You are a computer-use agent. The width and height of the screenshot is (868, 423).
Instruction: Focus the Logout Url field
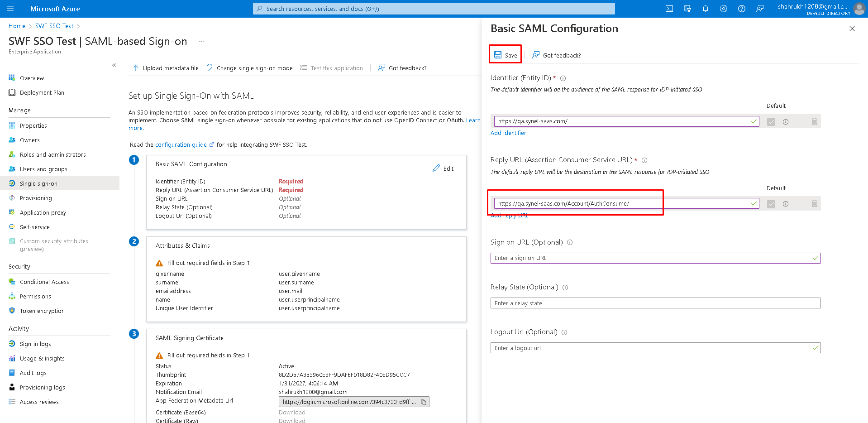click(x=655, y=348)
